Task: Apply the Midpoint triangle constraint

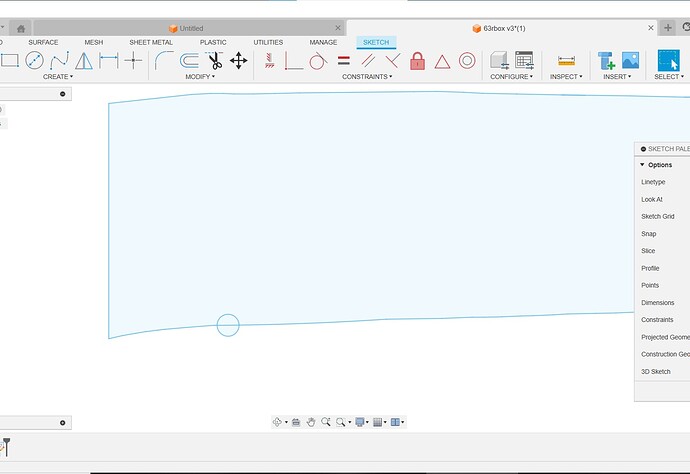Action: click(x=442, y=62)
